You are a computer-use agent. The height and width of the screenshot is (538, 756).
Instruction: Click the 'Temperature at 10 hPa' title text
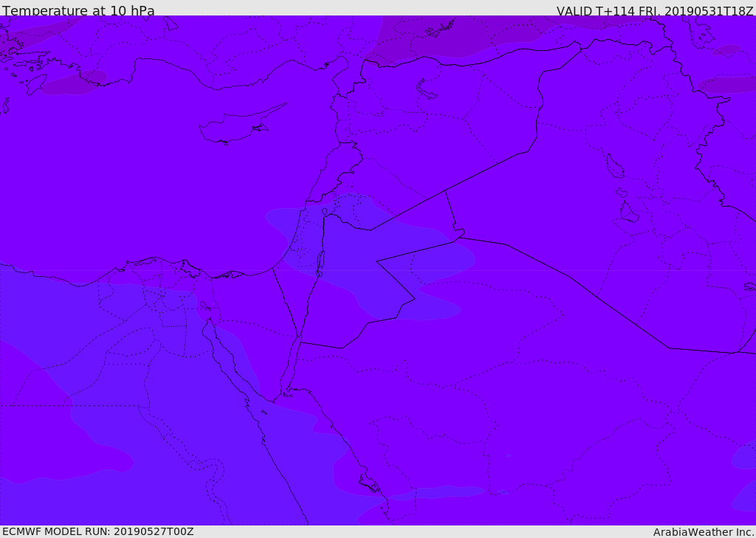click(78, 10)
